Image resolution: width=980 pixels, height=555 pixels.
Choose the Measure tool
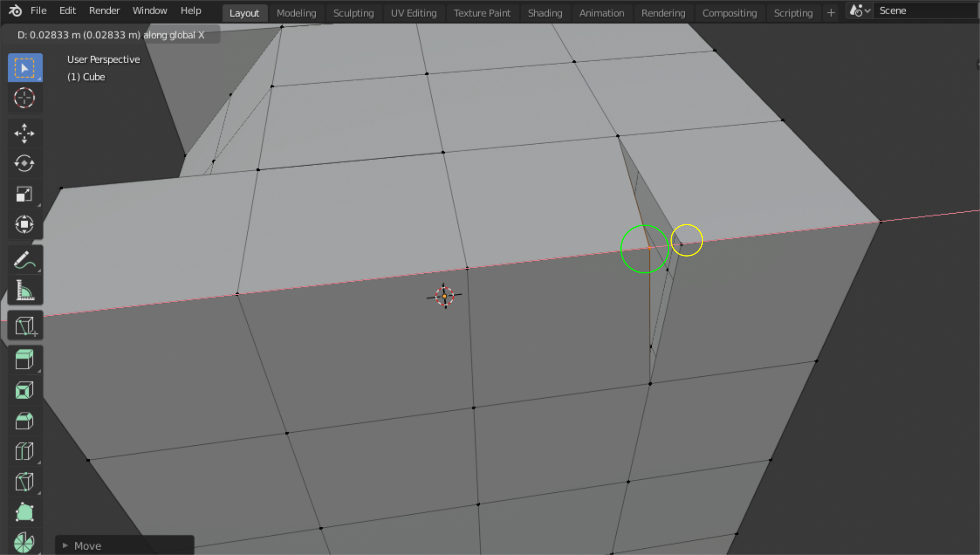click(24, 290)
